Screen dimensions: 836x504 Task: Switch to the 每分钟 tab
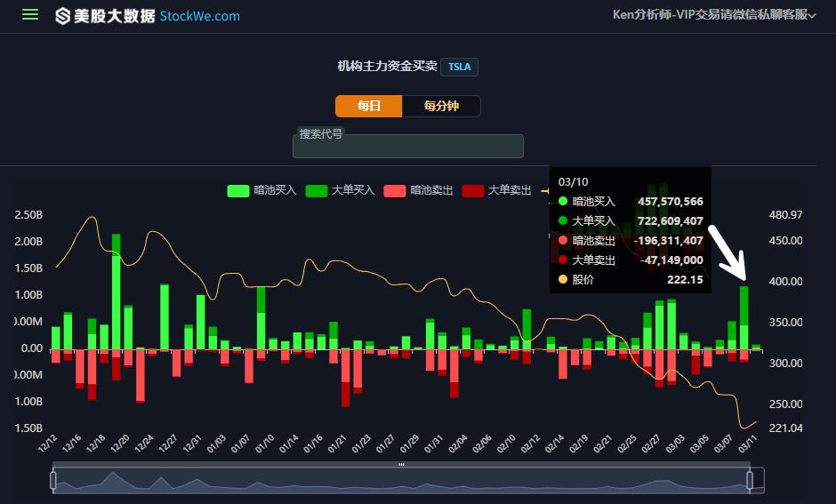(441, 106)
